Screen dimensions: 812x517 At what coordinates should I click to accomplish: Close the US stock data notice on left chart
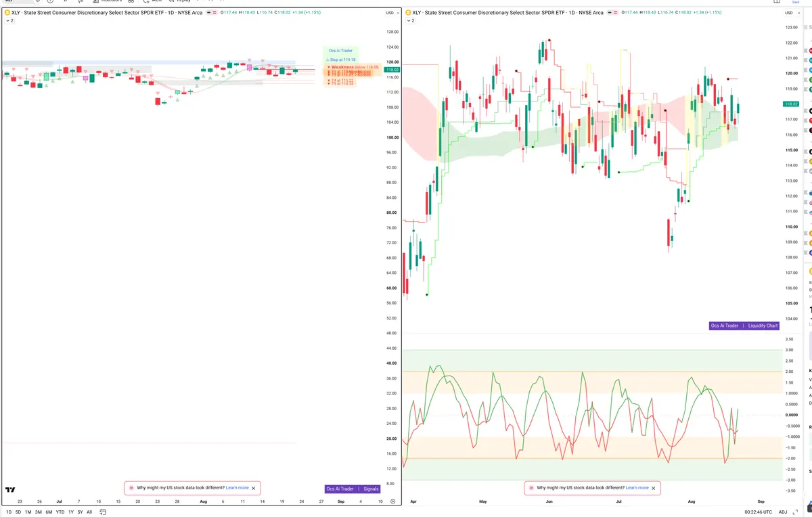tap(254, 488)
